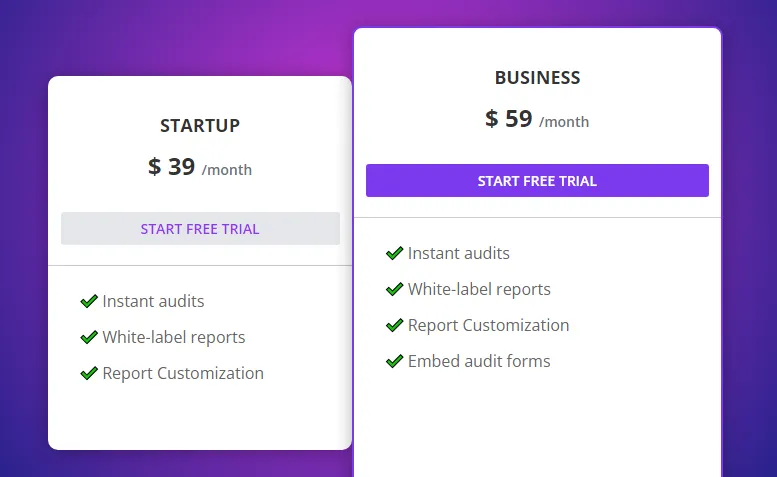777x477 pixels.
Task: Click the $ 59 /month price
Action: (537, 119)
